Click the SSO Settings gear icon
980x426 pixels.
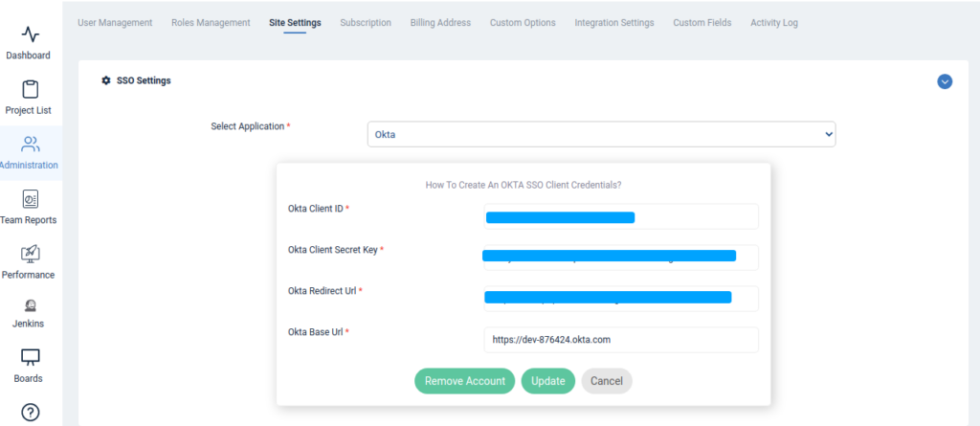(x=106, y=80)
